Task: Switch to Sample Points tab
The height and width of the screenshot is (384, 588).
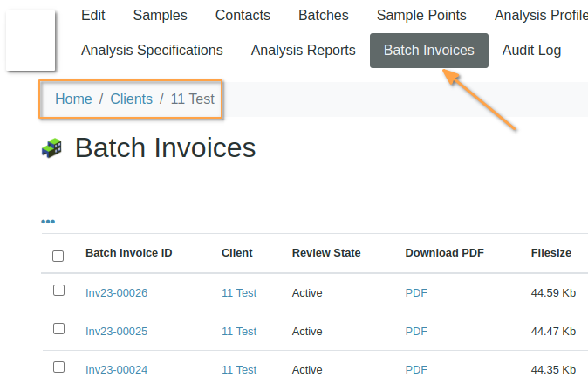Action: coord(421,15)
